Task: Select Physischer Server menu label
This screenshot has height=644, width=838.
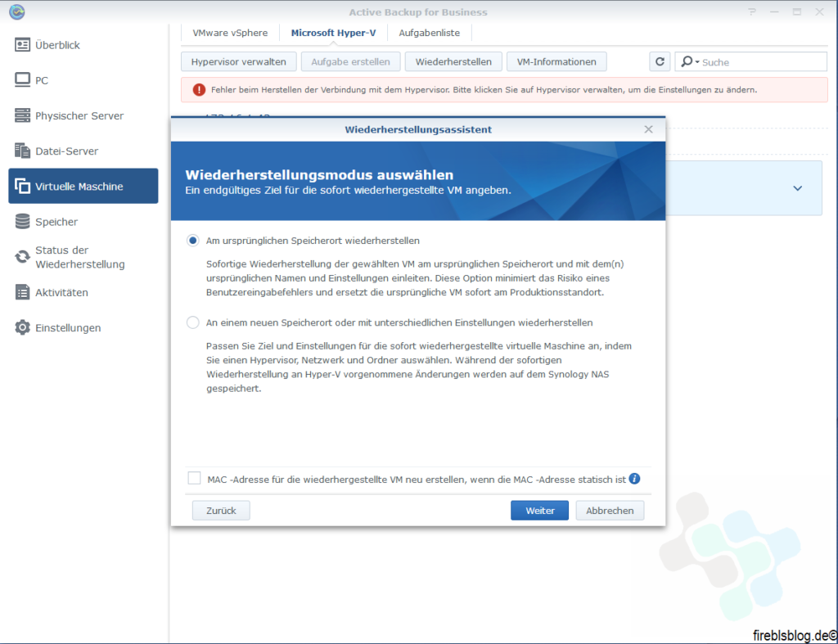Action: click(x=79, y=116)
